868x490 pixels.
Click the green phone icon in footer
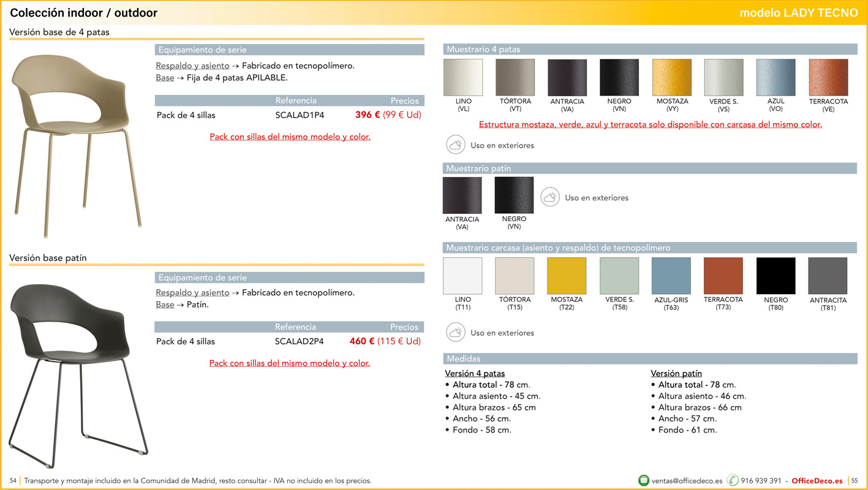[x=733, y=481]
